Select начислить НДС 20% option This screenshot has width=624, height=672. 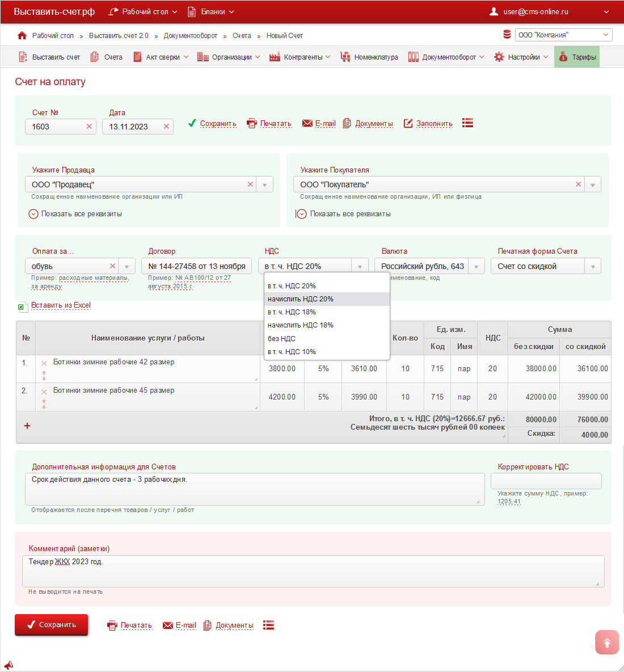pyautogui.click(x=327, y=299)
